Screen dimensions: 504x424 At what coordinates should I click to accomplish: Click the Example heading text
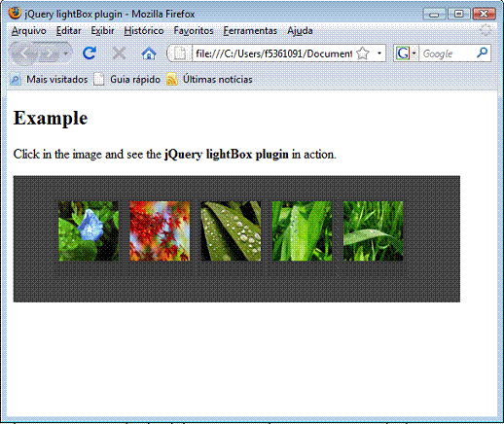51,118
